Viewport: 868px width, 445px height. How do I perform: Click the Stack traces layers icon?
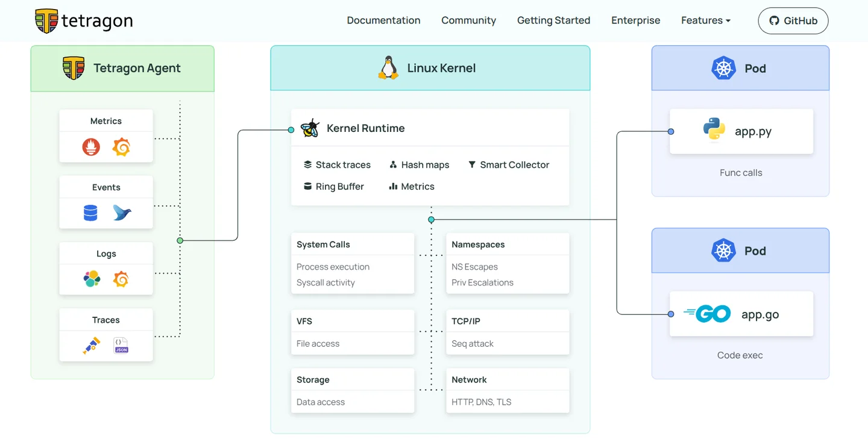307,164
